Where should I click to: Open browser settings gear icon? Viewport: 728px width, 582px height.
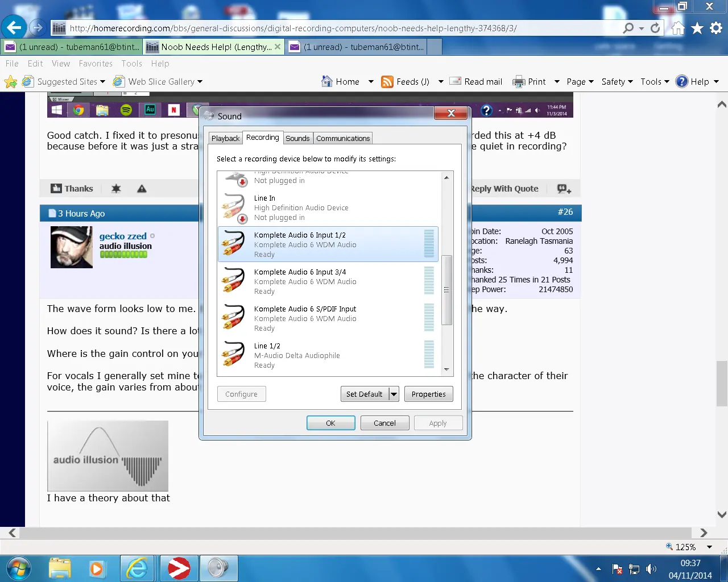(716, 28)
